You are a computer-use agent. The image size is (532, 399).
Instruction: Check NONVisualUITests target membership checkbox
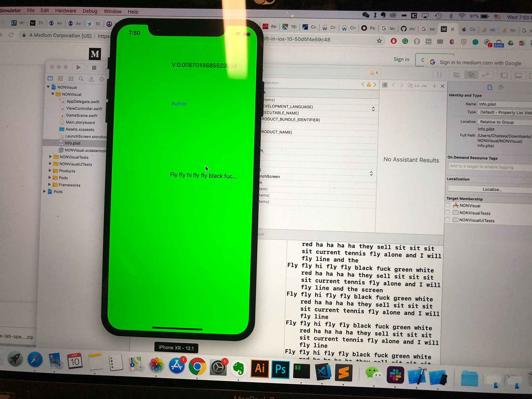(x=447, y=219)
